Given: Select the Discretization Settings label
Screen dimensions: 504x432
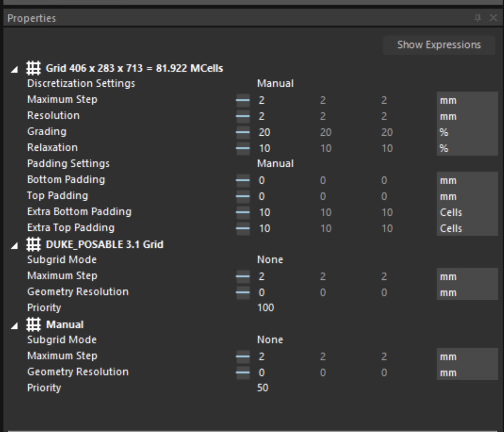Looking at the screenshot, I should (x=81, y=83).
